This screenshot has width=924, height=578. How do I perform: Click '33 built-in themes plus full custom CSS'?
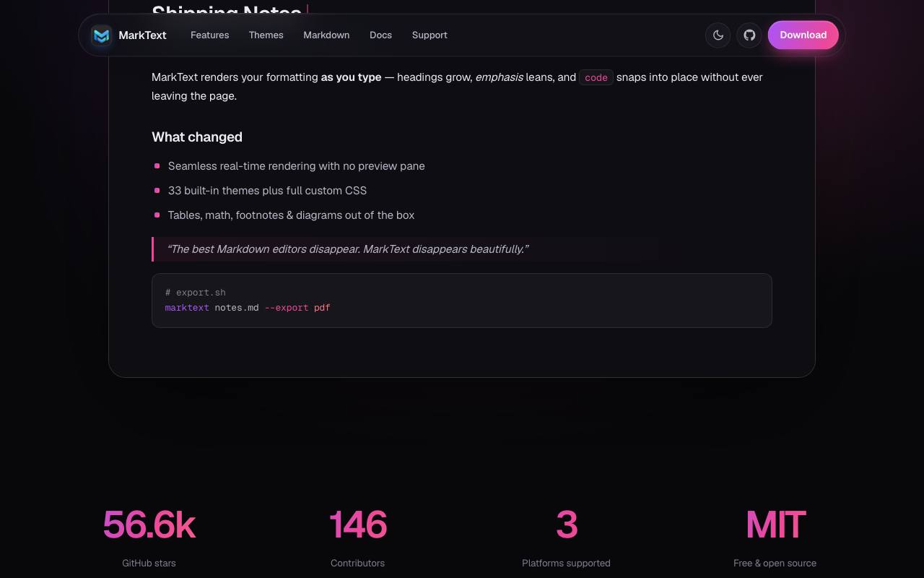click(x=267, y=191)
